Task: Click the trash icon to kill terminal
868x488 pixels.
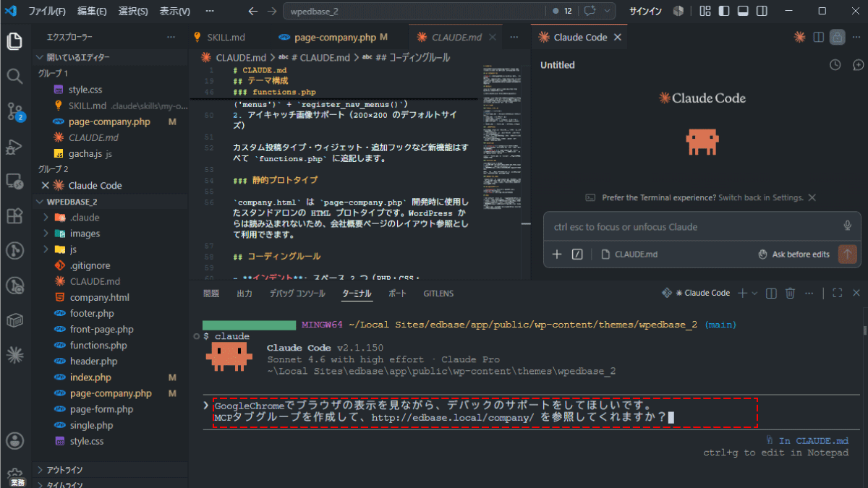Action: (791, 293)
